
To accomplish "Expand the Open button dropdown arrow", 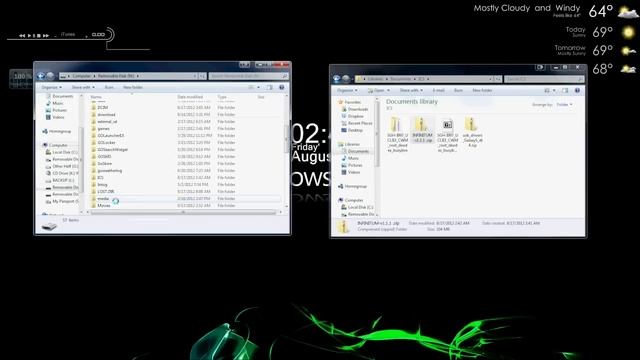I will (x=388, y=90).
